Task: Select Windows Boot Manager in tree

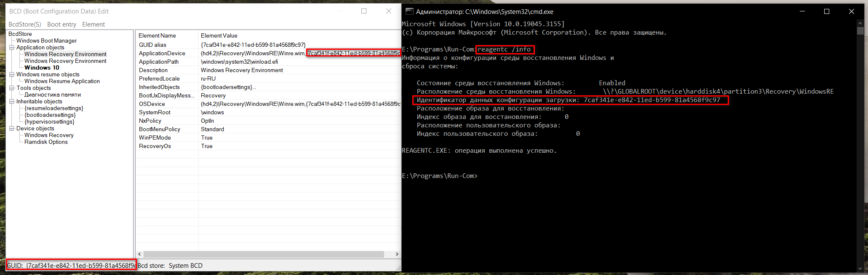Action: pyautogui.click(x=46, y=41)
